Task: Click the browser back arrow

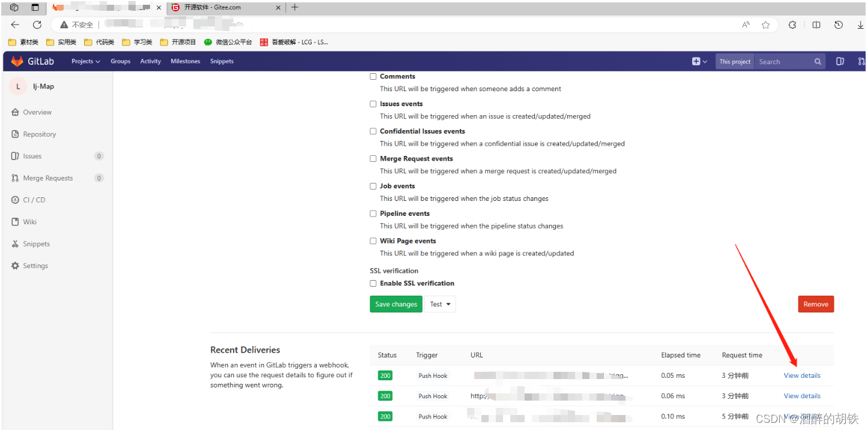Action: [x=16, y=25]
